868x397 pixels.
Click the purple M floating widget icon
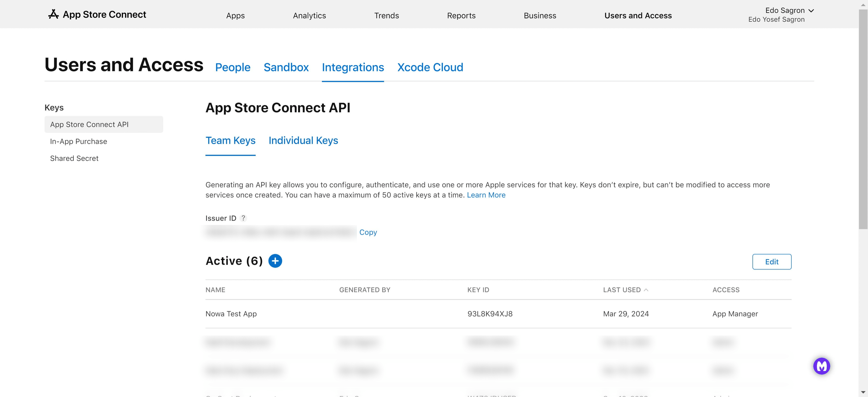pyautogui.click(x=822, y=366)
